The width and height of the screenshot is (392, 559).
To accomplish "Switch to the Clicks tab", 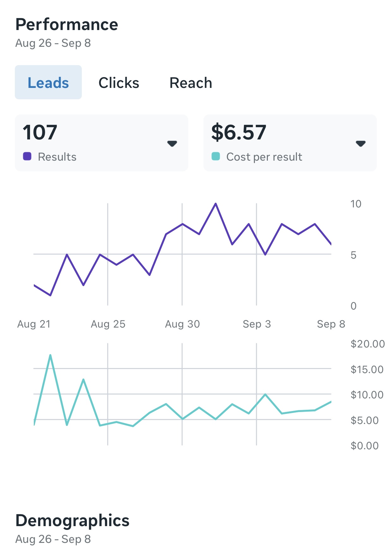I will click(118, 83).
